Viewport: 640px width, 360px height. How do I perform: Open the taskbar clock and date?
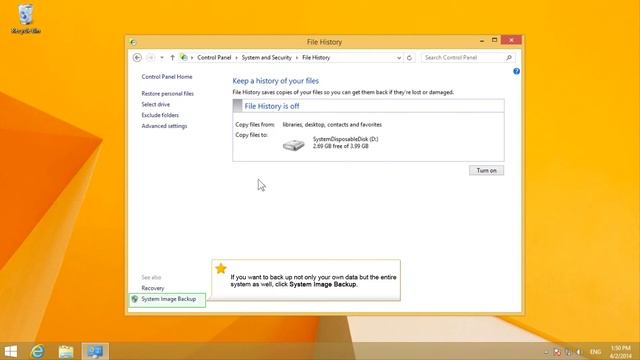point(620,352)
